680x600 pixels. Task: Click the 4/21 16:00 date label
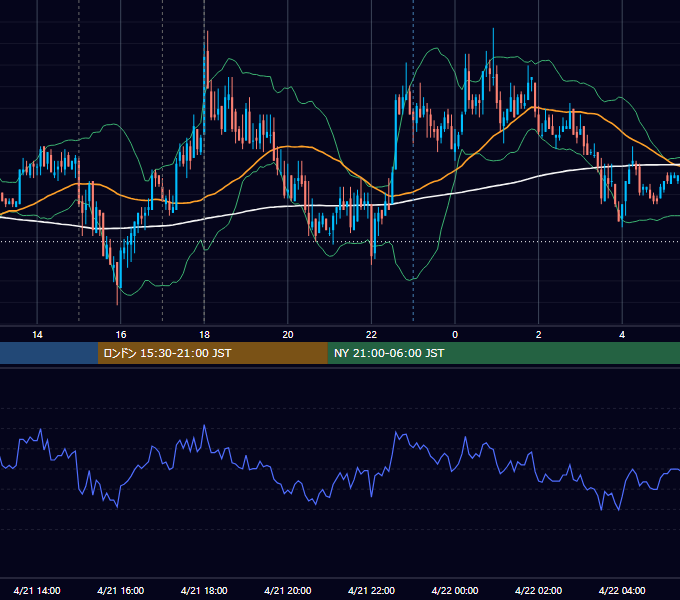(x=121, y=590)
